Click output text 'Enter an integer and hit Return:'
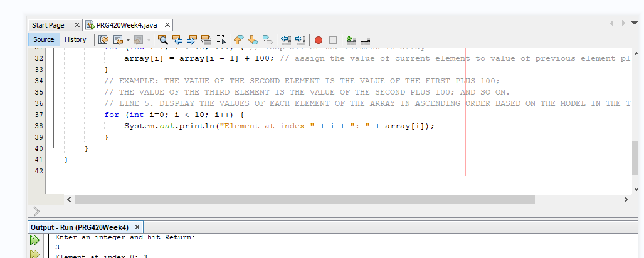 coord(125,237)
